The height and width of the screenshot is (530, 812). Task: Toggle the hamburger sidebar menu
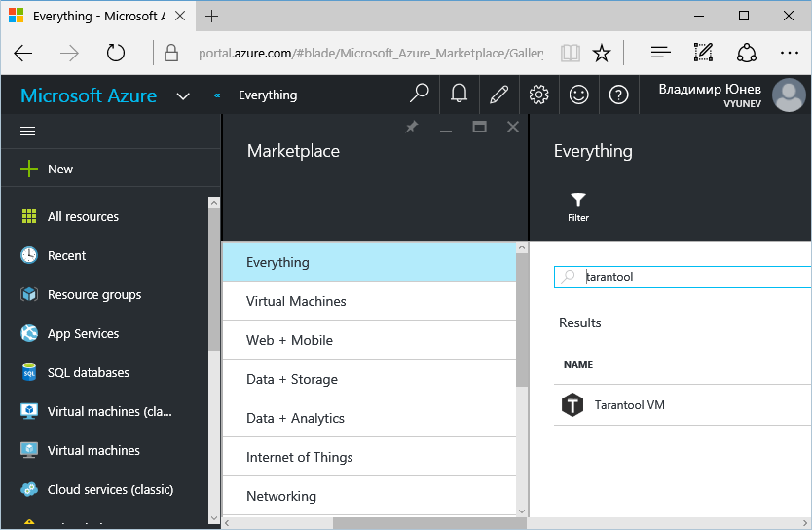28,131
